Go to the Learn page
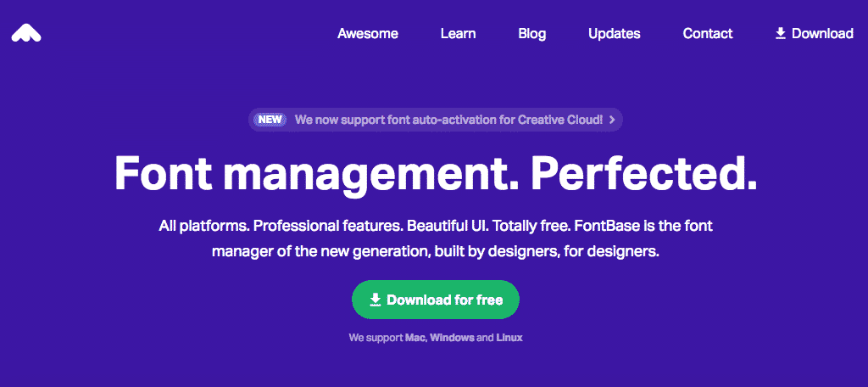This screenshot has width=868, height=387. coord(458,34)
